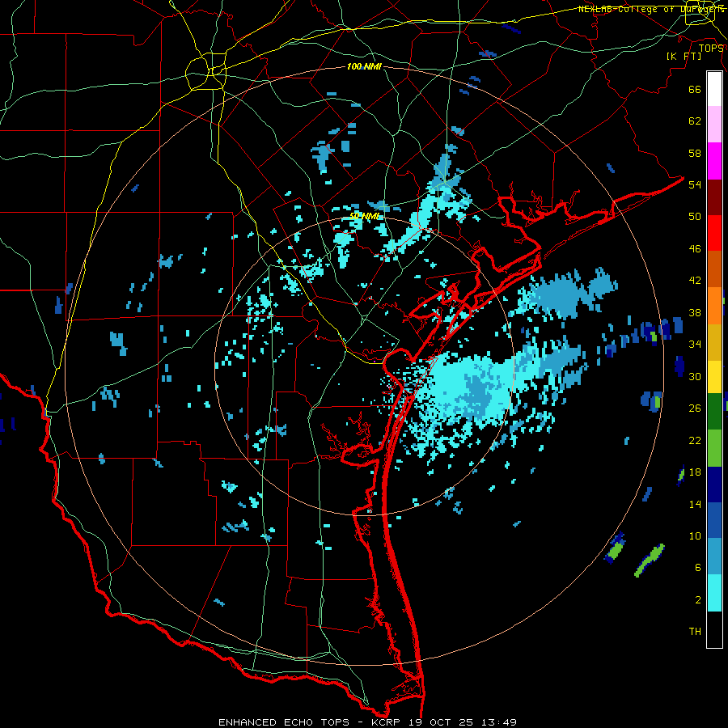Click the white 66 kft color band
728x728 pixels.
(714, 89)
